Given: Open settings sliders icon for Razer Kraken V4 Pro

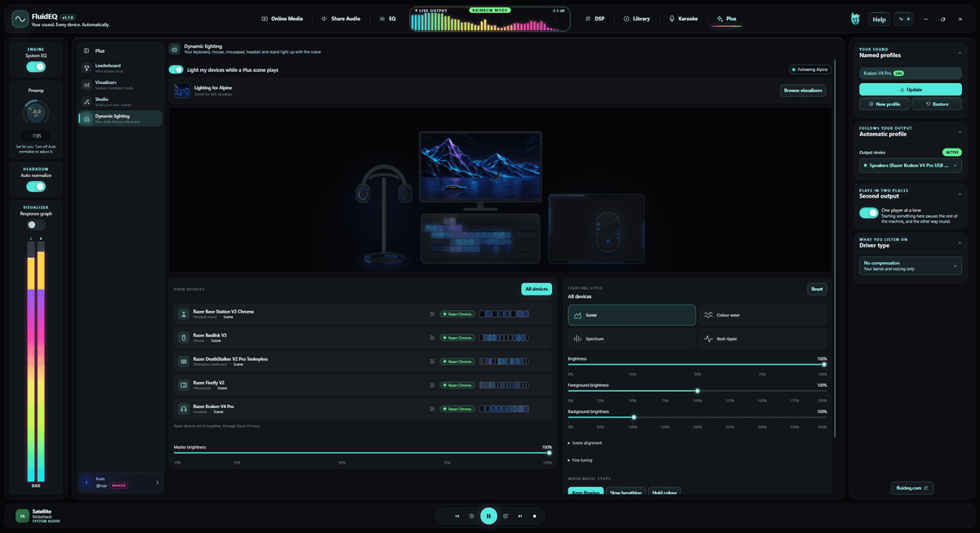Looking at the screenshot, I should pos(432,408).
